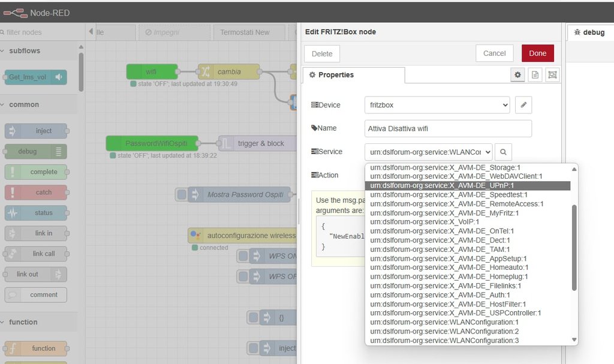Click the link in node icon
This screenshot has width=614, height=364.
12,233
